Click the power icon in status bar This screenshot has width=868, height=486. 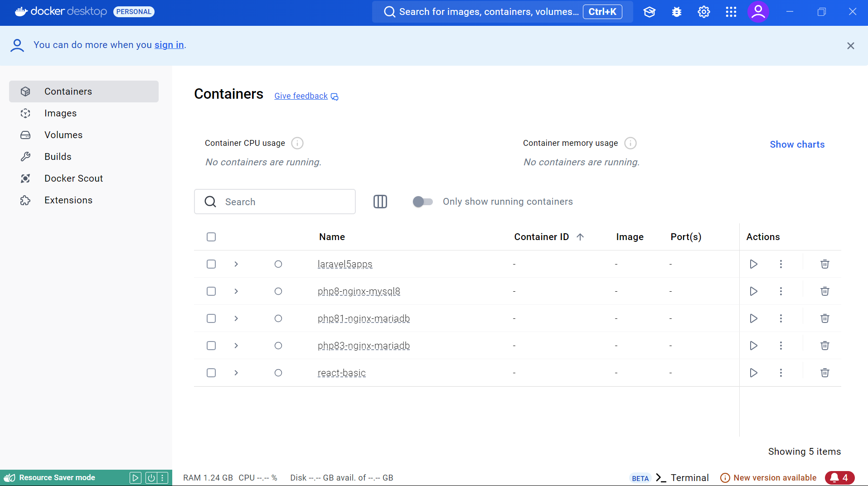(x=151, y=478)
